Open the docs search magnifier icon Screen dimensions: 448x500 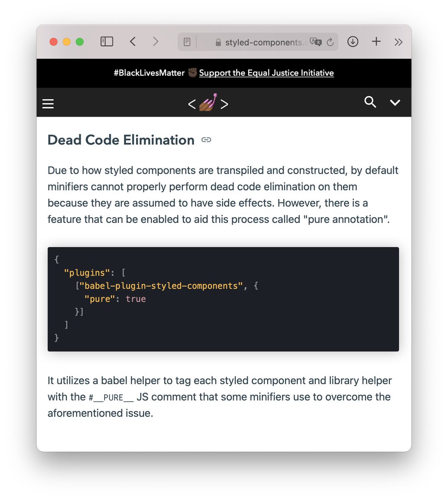pos(370,102)
